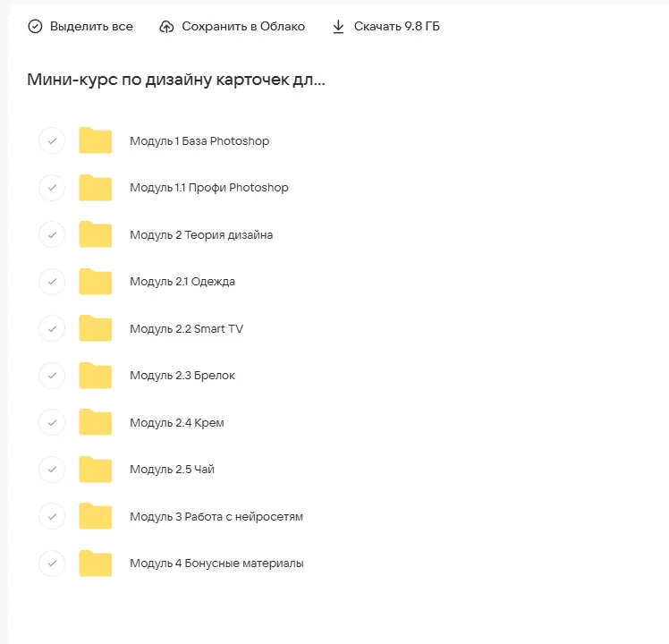
Task: Click the Сохранить в Облако label
Action: coord(242,27)
